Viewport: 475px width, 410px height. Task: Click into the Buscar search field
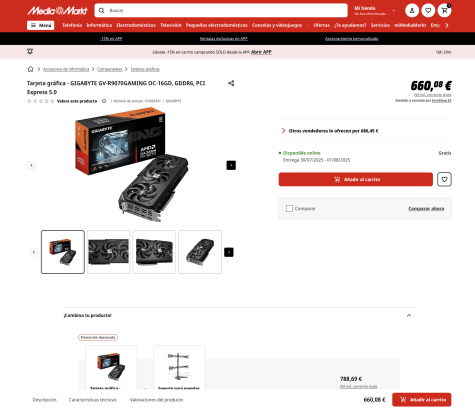[x=221, y=11]
